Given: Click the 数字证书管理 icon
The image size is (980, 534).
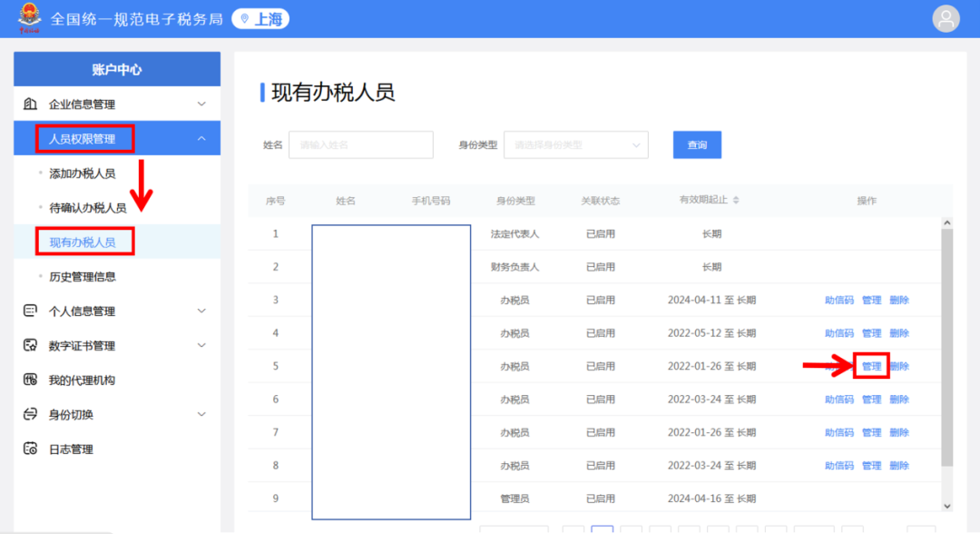Looking at the screenshot, I should (30, 345).
